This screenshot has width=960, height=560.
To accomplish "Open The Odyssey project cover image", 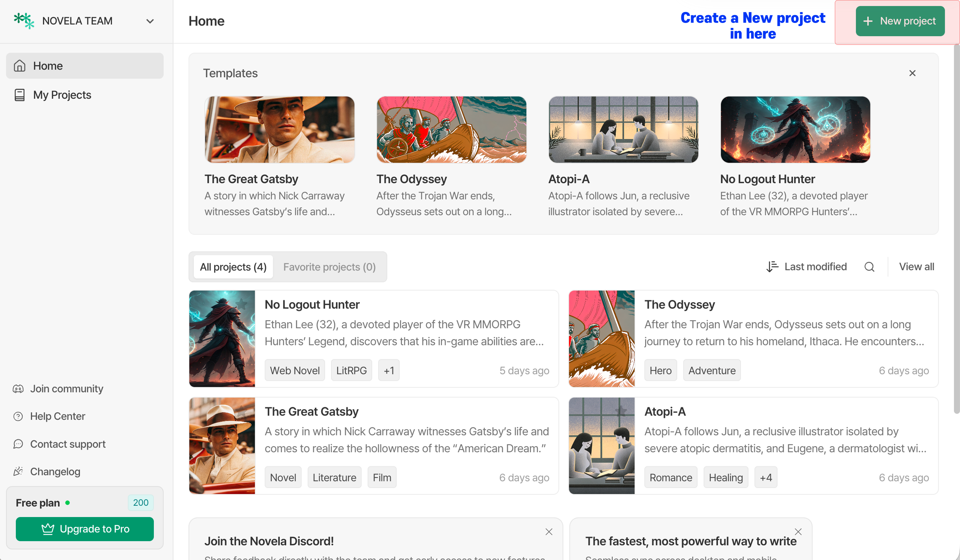I will tap(602, 339).
